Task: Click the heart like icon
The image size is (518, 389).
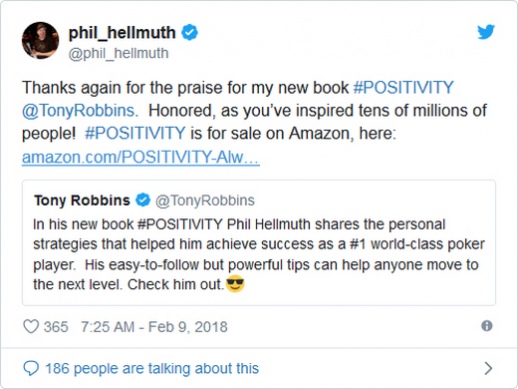Action: 31,326
